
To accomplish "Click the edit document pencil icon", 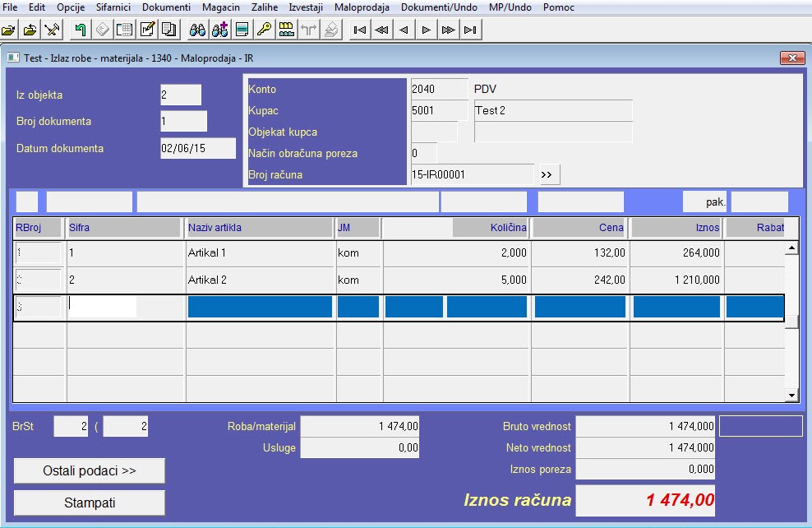I will 147,30.
